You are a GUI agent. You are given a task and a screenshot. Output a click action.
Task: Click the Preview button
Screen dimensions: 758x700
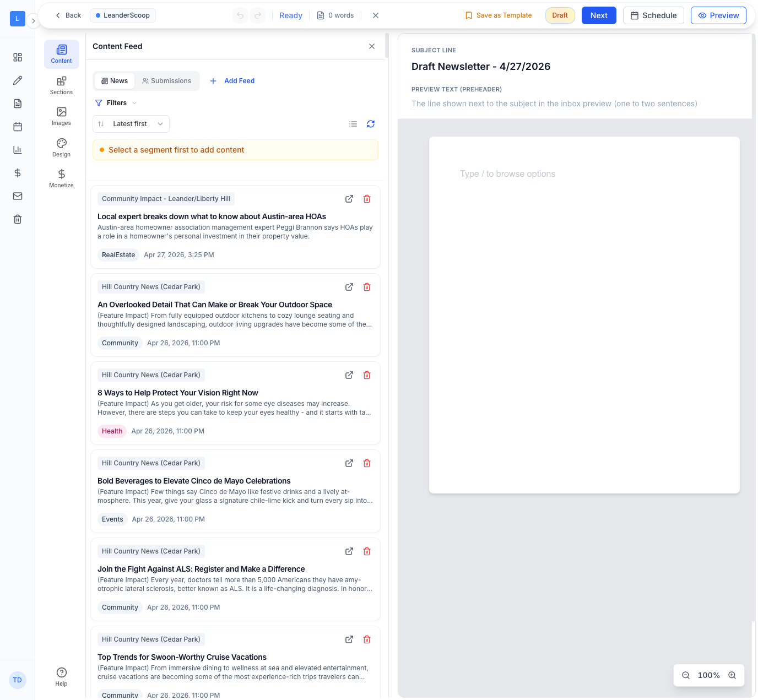point(718,15)
